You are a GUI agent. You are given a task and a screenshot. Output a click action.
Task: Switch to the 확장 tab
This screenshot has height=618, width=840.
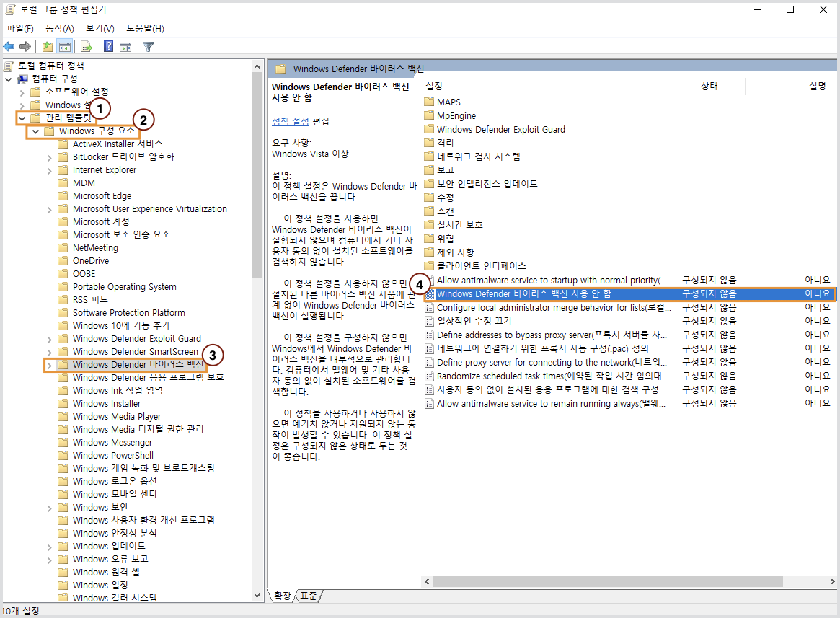283,596
